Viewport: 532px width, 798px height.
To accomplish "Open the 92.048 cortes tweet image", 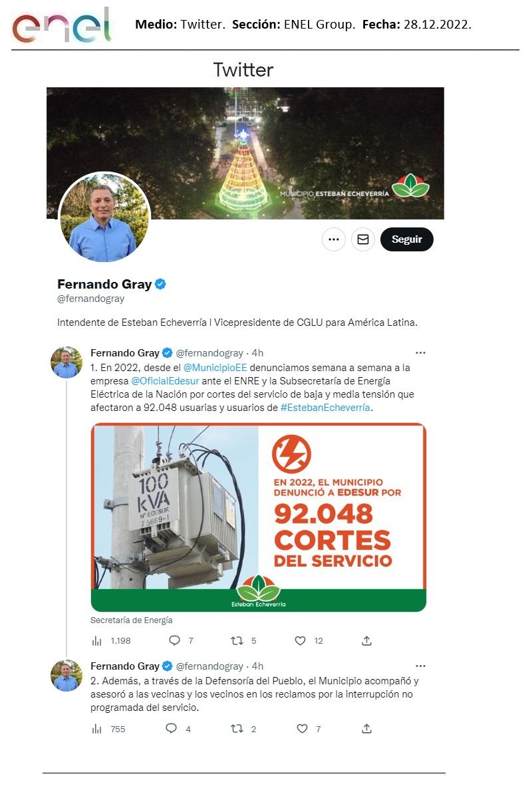I will (259, 517).
